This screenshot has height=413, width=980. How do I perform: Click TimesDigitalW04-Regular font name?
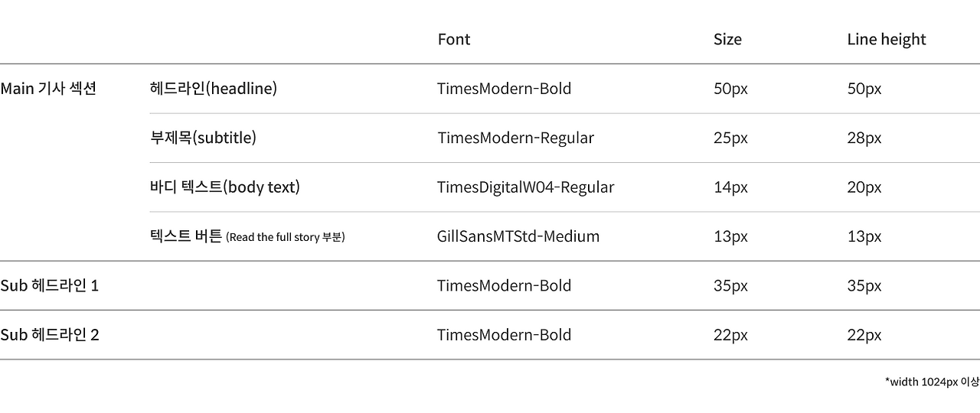point(526,187)
